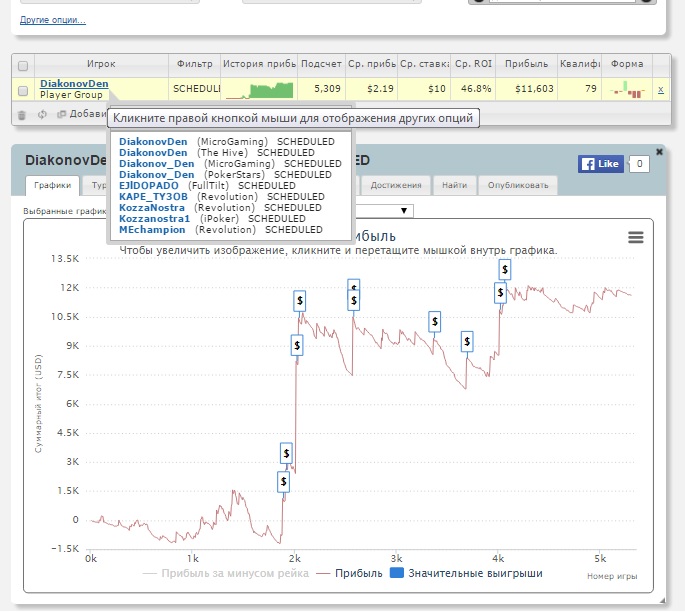685x612 pixels.
Task: Click the Форма mini bar chart
Action: [x=627, y=90]
